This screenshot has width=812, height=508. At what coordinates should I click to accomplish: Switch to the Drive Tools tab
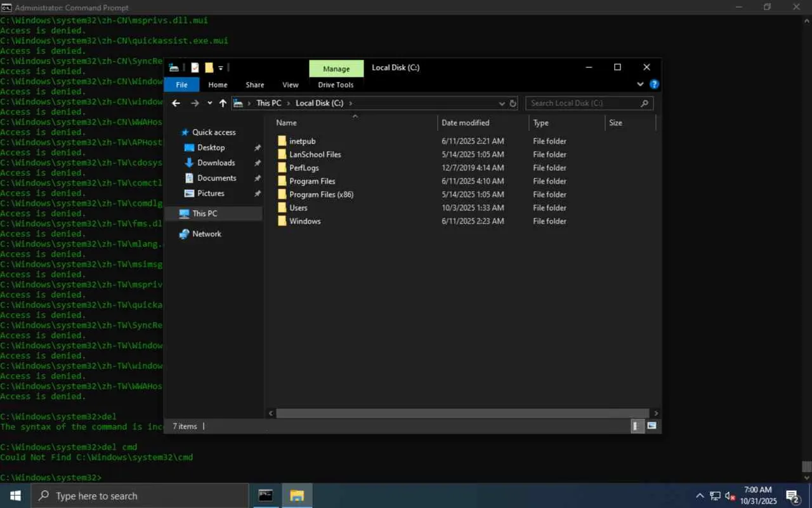[x=336, y=84]
